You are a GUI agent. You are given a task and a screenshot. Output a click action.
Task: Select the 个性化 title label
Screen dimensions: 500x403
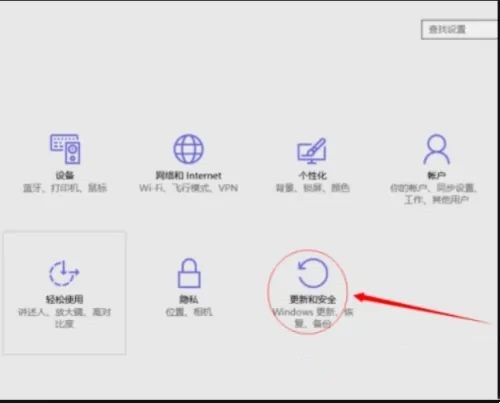pyautogui.click(x=312, y=175)
